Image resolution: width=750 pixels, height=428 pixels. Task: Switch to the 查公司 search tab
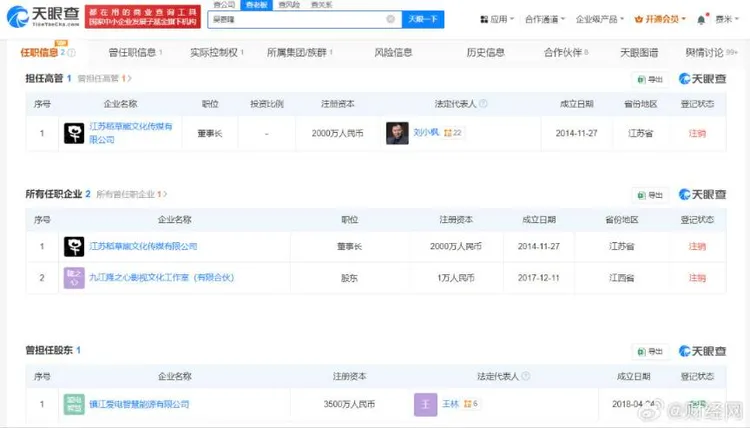point(224,5)
